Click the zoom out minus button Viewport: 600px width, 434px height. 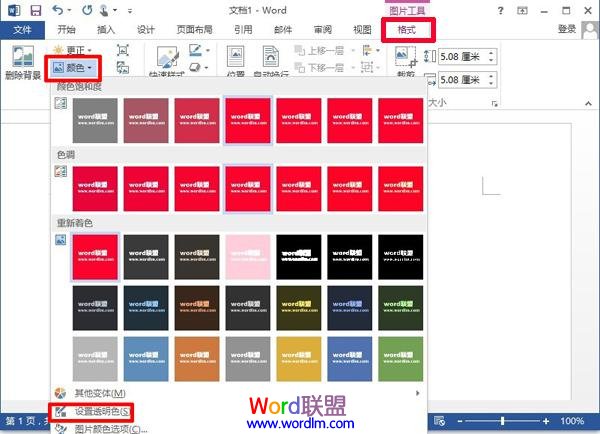pyautogui.click(x=460, y=421)
